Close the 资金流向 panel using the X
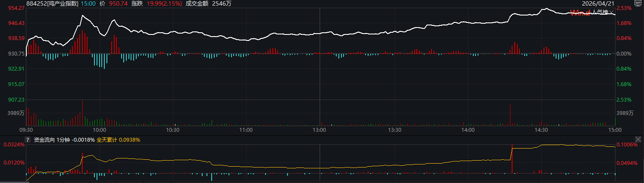 (x=638, y=140)
